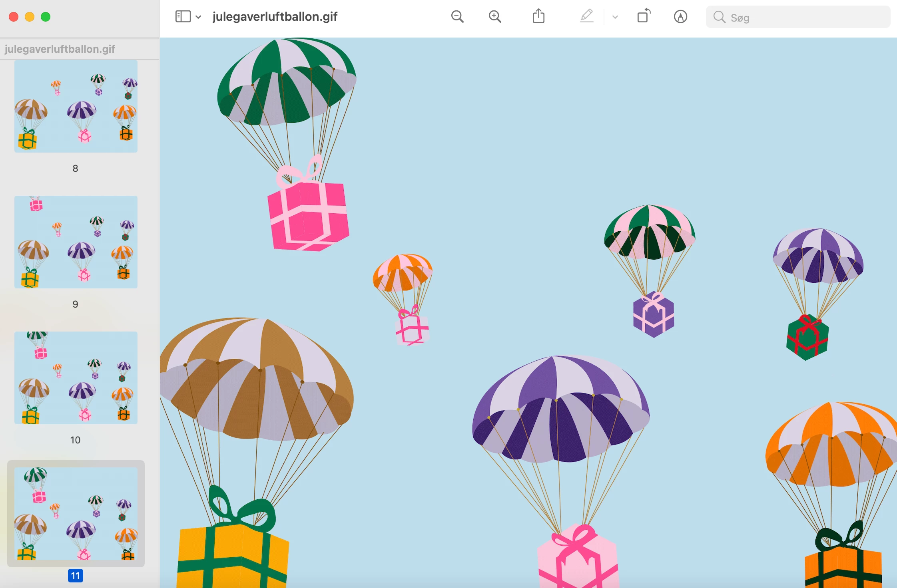Select frame 10 thumbnail
The height and width of the screenshot is (588, 897).
tap(76, 378)
